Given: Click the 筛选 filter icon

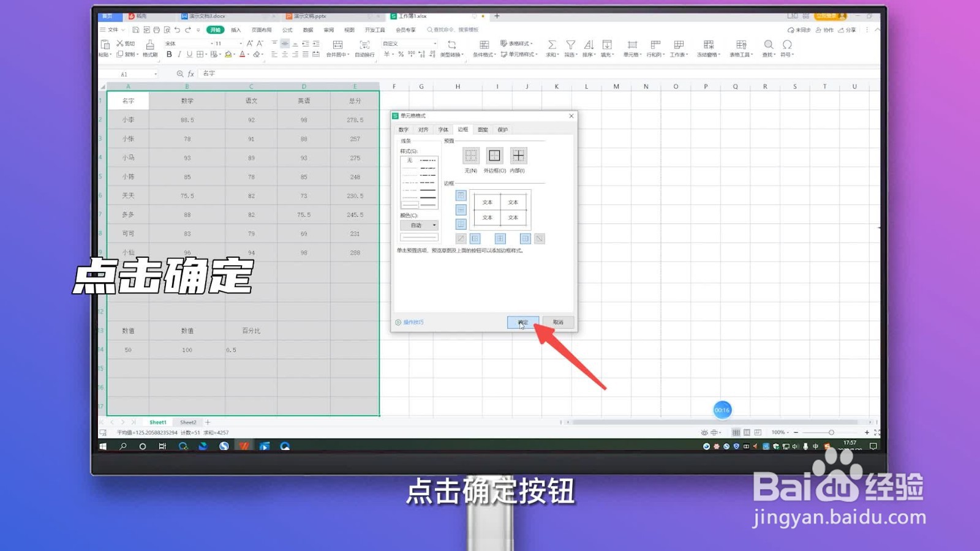Looking at the screenshot, I should tap(570, 48).
